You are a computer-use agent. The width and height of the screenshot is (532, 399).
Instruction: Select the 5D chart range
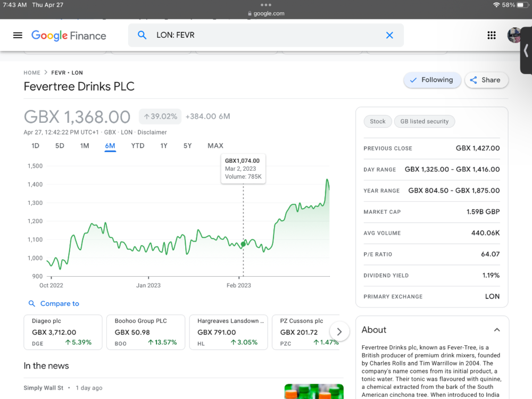(60, 146)
